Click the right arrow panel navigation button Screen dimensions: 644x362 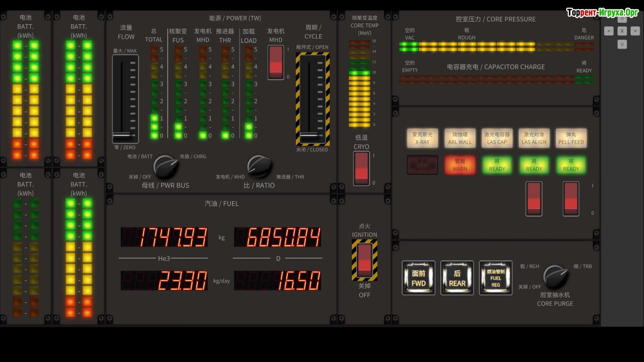[635, 31]
